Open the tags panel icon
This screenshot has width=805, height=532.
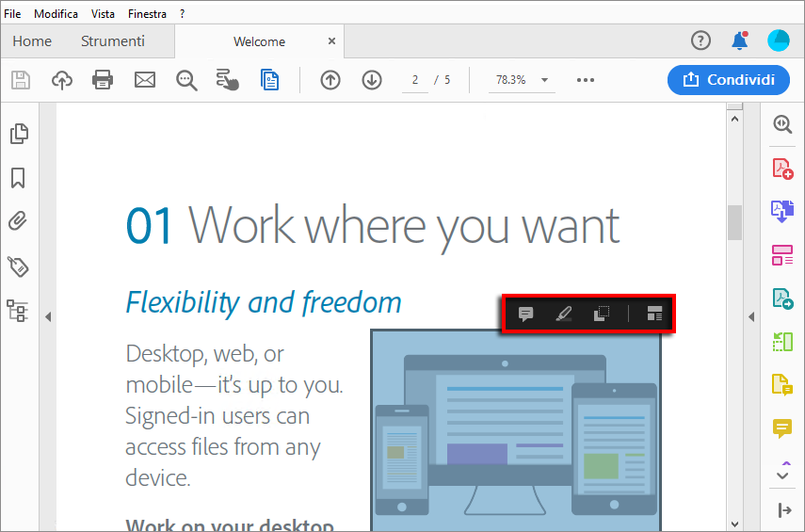19,266
